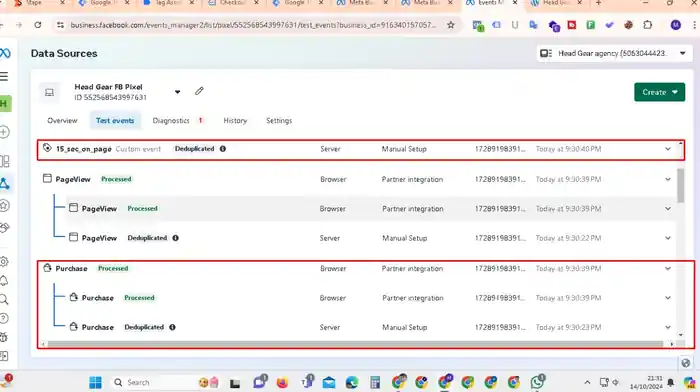Viewport: 700px width, 392px height.
Task: Open the taskbar clock showing 14/10/2024
Action: pos(646,383)
